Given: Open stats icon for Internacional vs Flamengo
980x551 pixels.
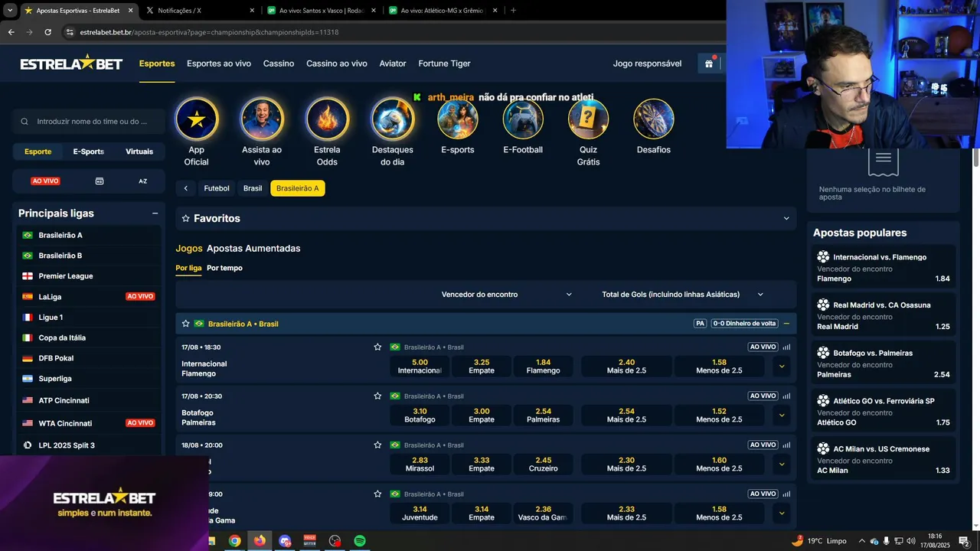Looking at the screenshot, I should [786, 347].
